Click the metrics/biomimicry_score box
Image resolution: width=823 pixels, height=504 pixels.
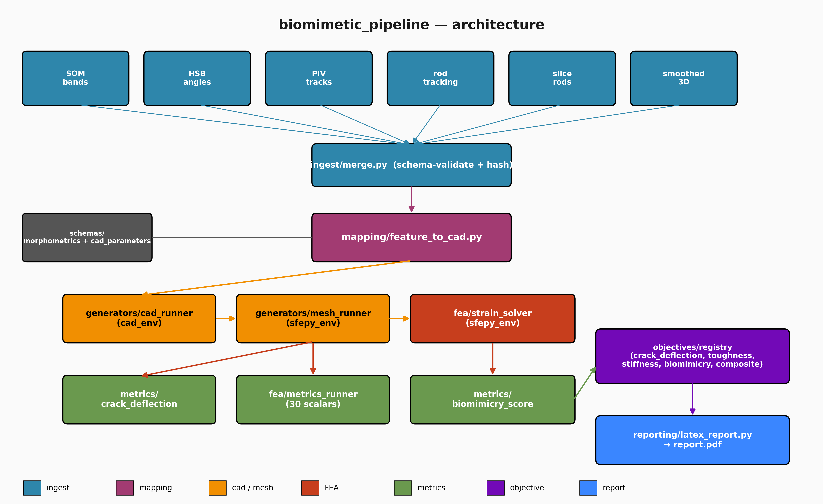tap(493, 400)
